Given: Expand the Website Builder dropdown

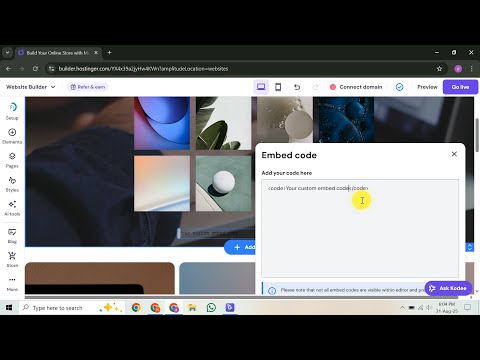Looking at the screenshot, I should click(x=30, y=87).
